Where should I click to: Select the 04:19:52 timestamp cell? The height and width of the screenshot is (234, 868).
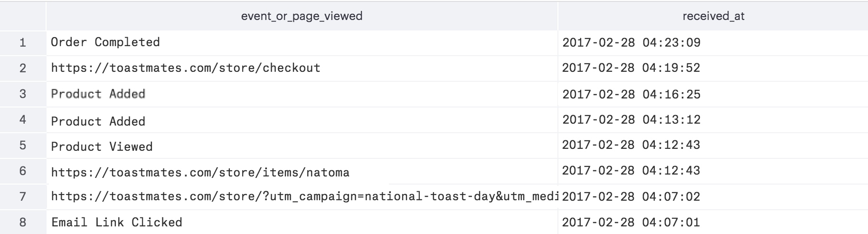(x=631, y=68)
